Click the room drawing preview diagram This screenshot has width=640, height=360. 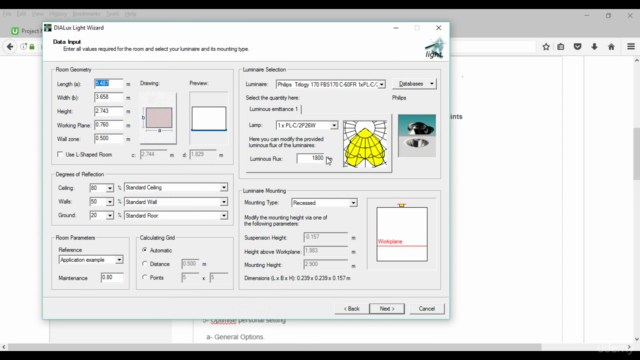click(158, 118)
